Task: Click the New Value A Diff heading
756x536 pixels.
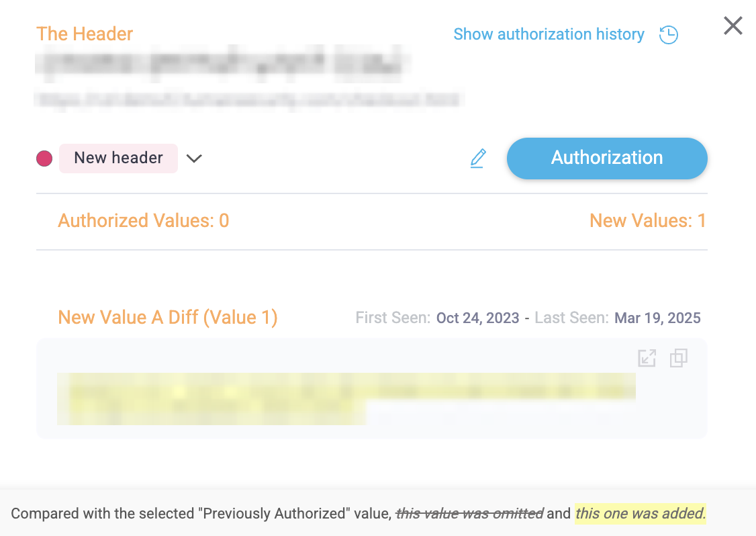Action: click(x=168, y=318)
